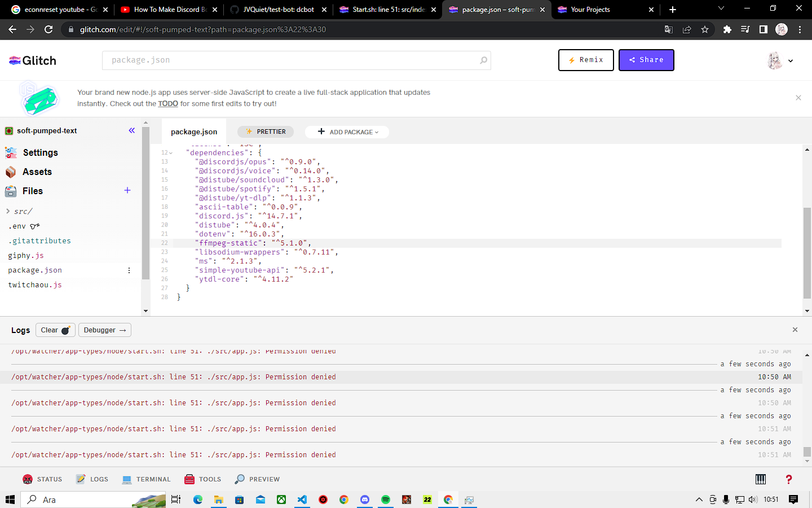Format code with Prettier button

pos(266,132)
